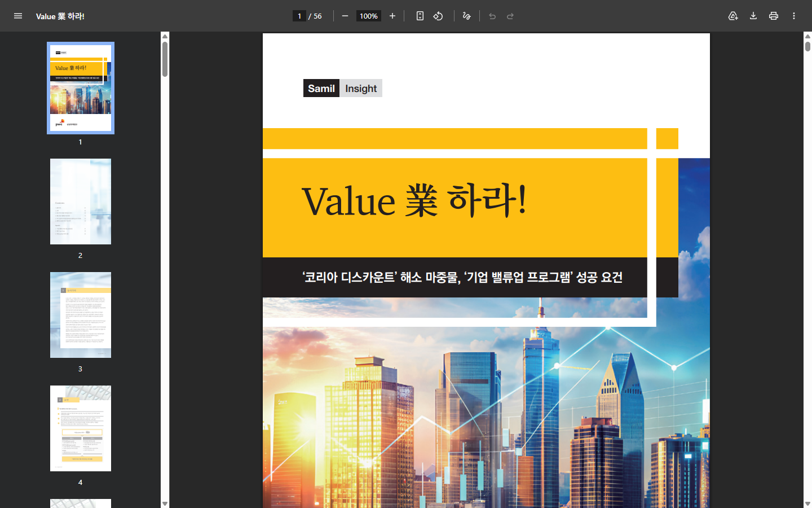The width and height of the screenshot is (812, 508).
Task: Click the undo arrow icon
Action: coord(492,16)
